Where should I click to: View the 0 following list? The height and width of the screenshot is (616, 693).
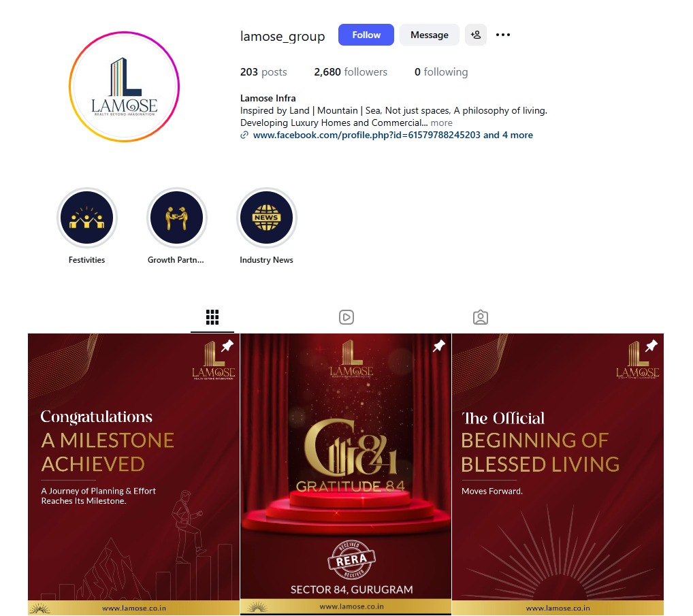(441, 72)
